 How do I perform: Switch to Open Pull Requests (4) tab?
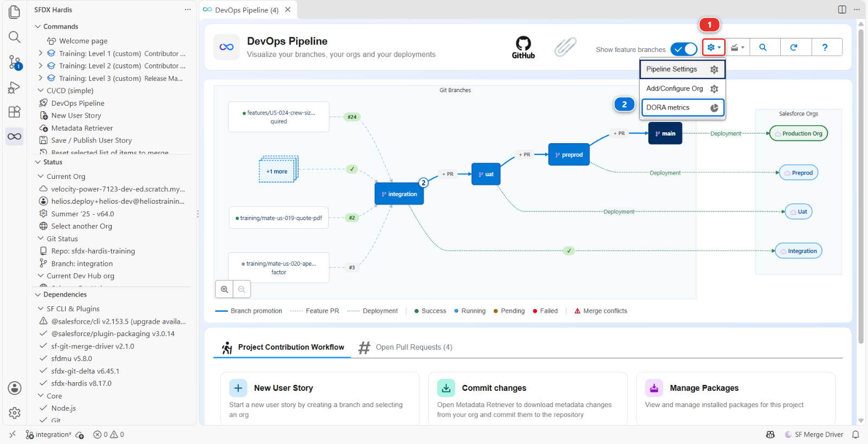(405, 348)
